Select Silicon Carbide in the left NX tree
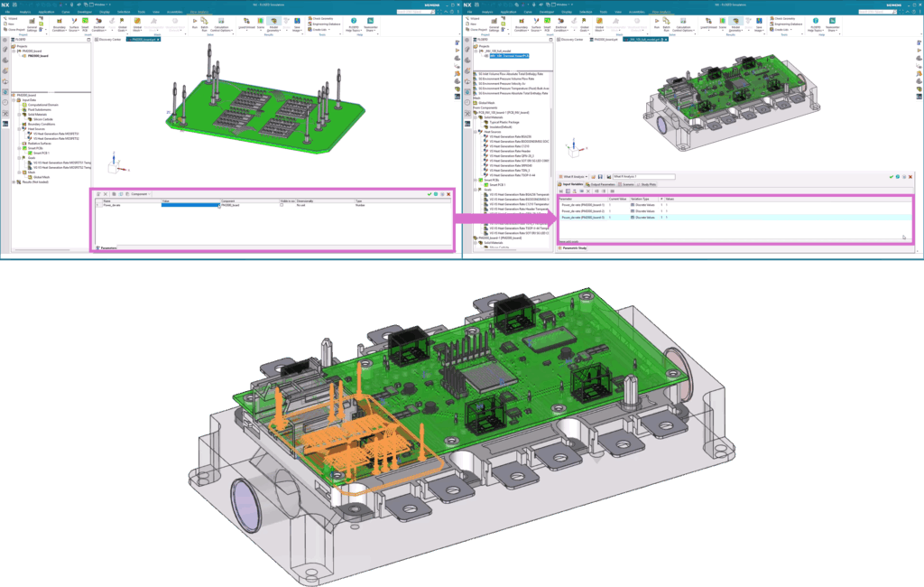Screen dimensions: 924x587 coord(41,120)
